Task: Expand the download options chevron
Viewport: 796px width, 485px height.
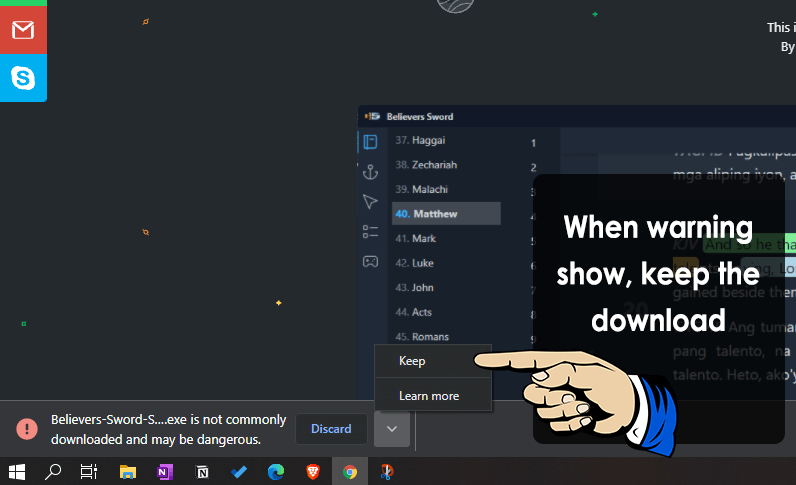Action: pos(392,429)
